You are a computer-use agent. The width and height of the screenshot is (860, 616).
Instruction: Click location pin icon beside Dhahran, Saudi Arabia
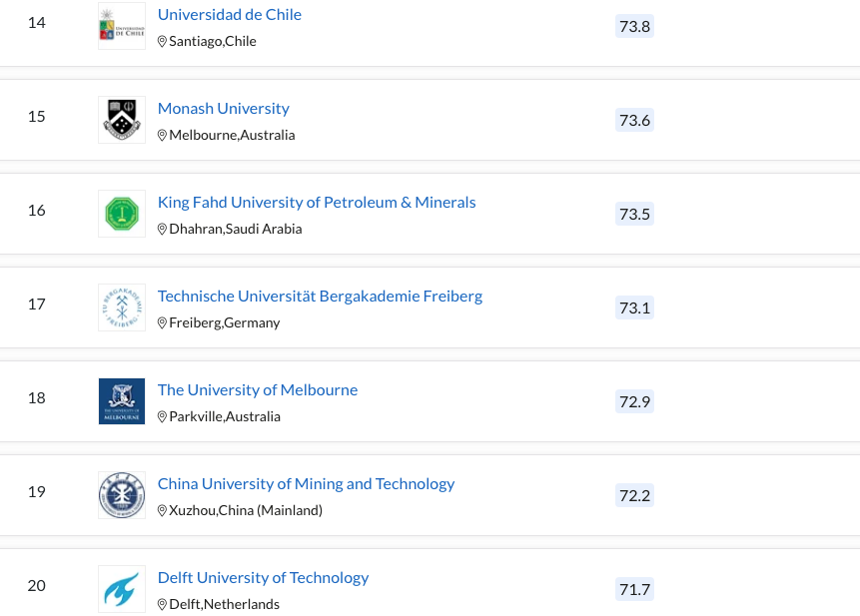[x=163, y=230]
